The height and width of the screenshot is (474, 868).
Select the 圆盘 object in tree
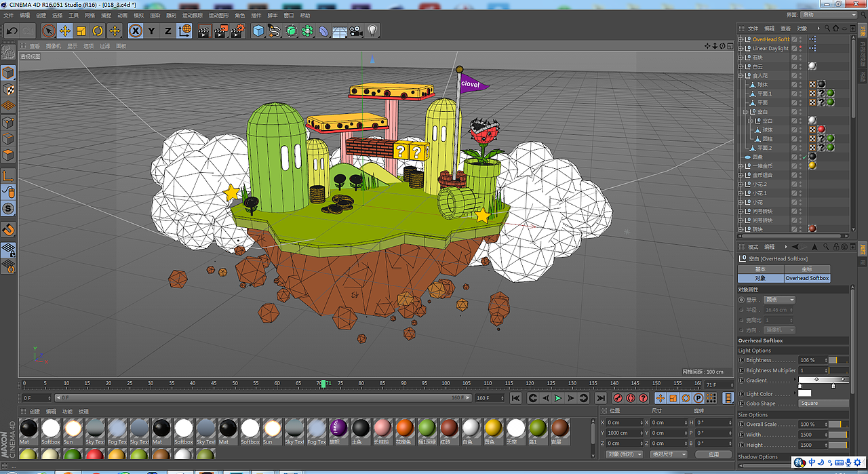pos(757,157)
